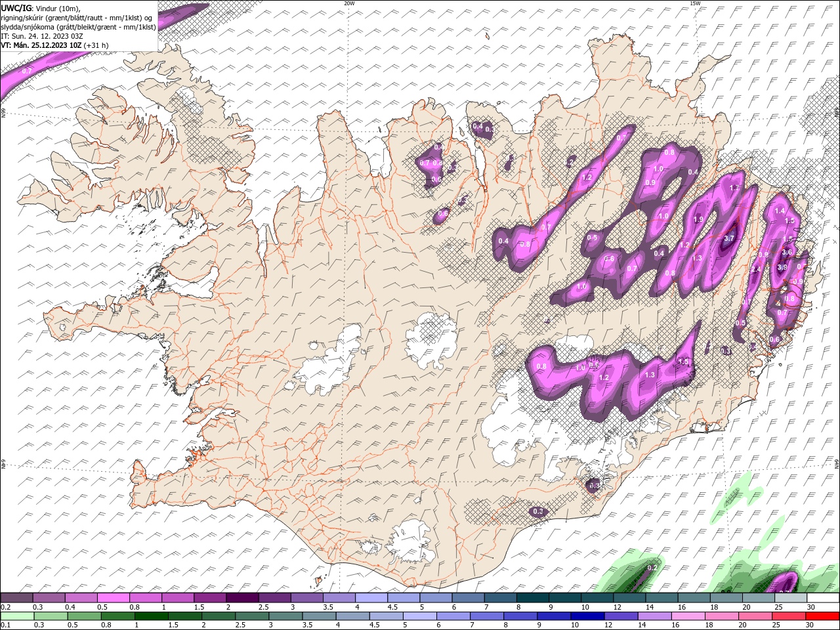The width and height of the screenshot is (840, 630).
Task: Select the VT: Mán. 25.12.2023 10Z line
Action: click(x=41, y=45)
